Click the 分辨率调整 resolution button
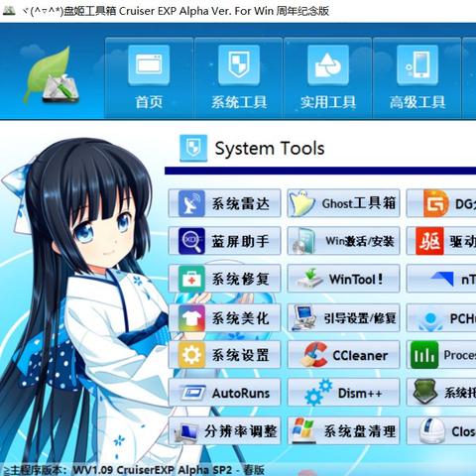Screen dimensions: 476x476 point(224,431)
